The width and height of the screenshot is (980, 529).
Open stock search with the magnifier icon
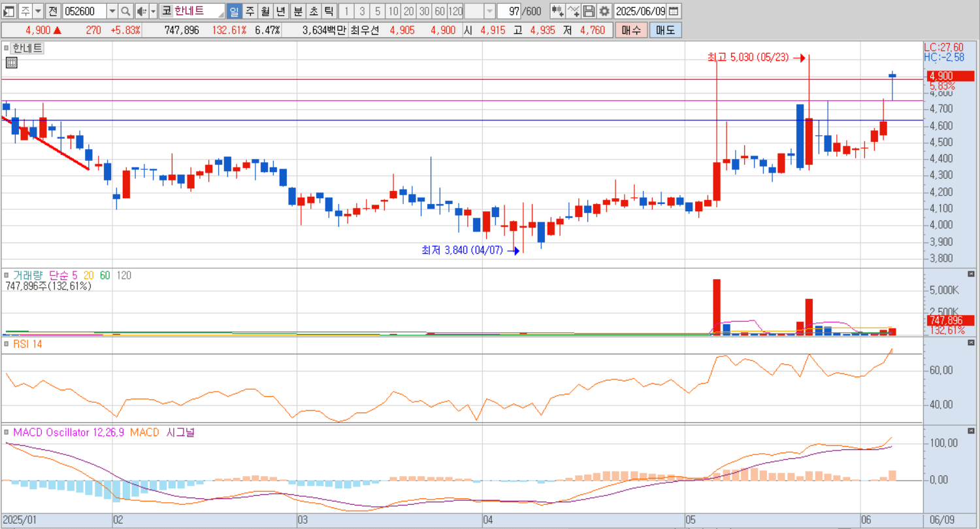[x=125, y=11]
